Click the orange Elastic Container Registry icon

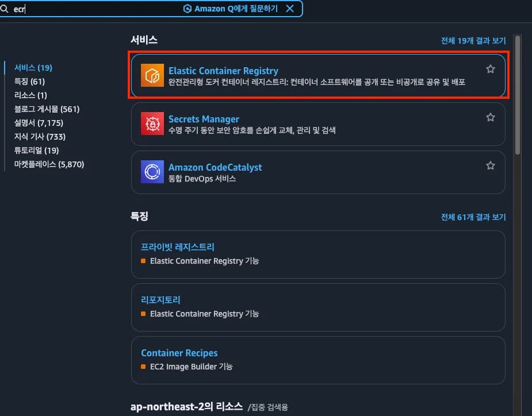point(152,75)
